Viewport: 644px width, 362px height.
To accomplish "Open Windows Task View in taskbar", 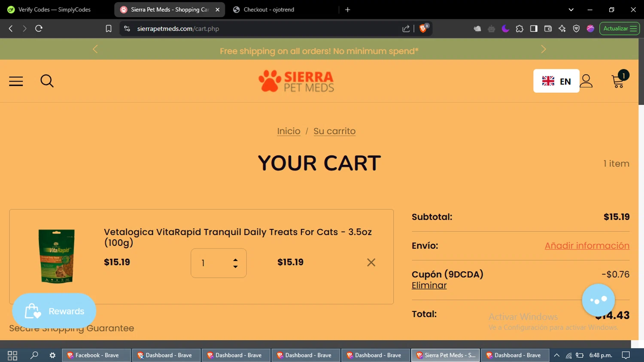I will click(12, 355).
